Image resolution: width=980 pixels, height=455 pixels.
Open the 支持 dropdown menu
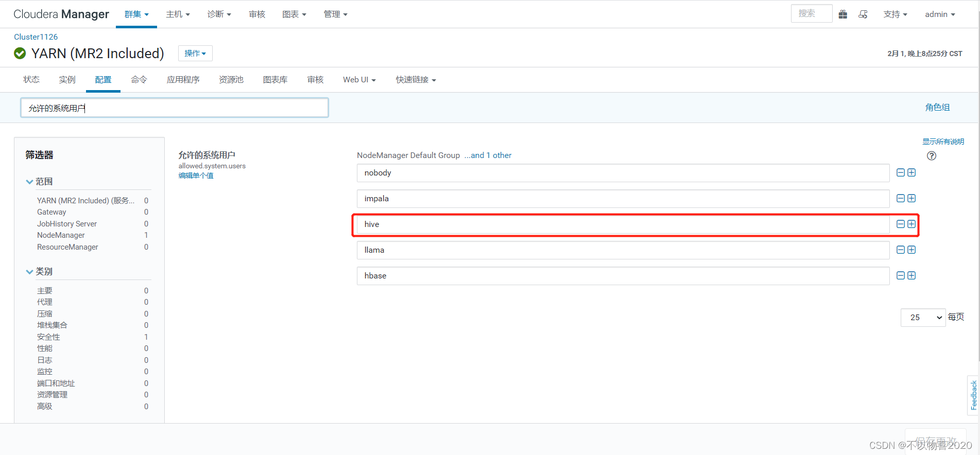pos(896,14)
